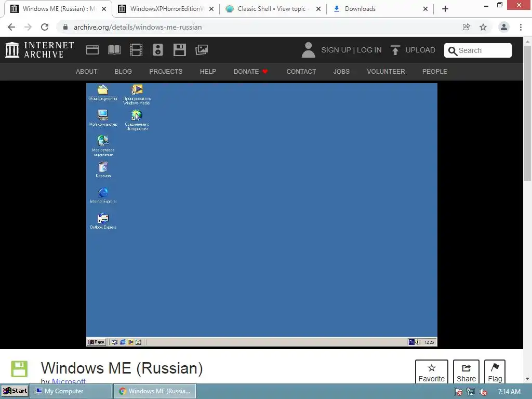The width and height of the screenshot is (532, 399).
Task: Close the Classic Shell tab
Action: click(318, 9)
